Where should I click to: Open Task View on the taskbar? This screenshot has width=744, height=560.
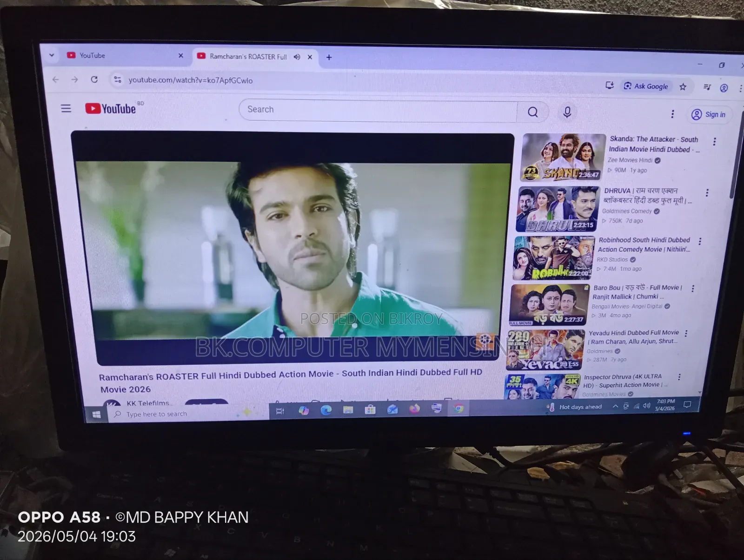click(x=280, y=411)
